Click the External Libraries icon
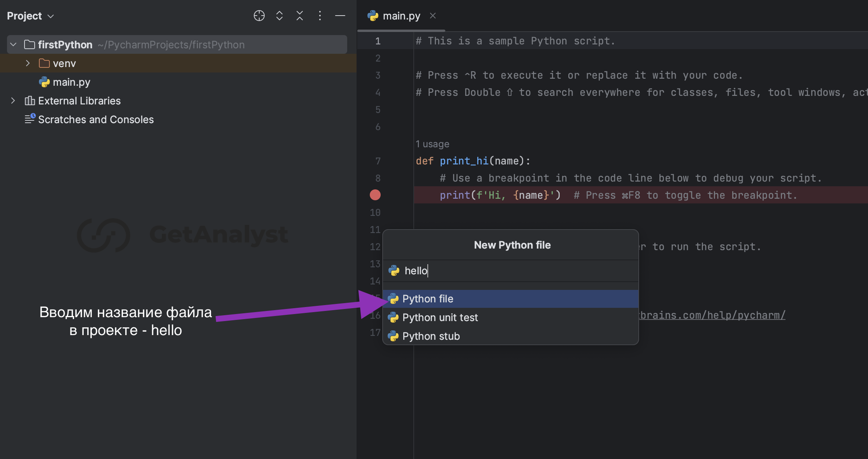The image size is (868, 459). tap(30, 101)
